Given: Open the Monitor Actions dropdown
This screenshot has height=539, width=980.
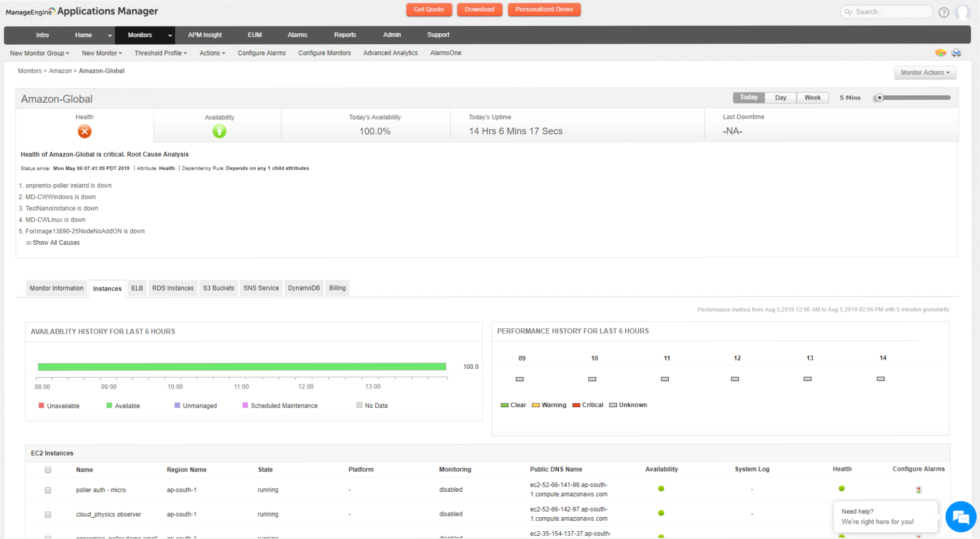Looking at the screenshot, I should click(925, 73).
